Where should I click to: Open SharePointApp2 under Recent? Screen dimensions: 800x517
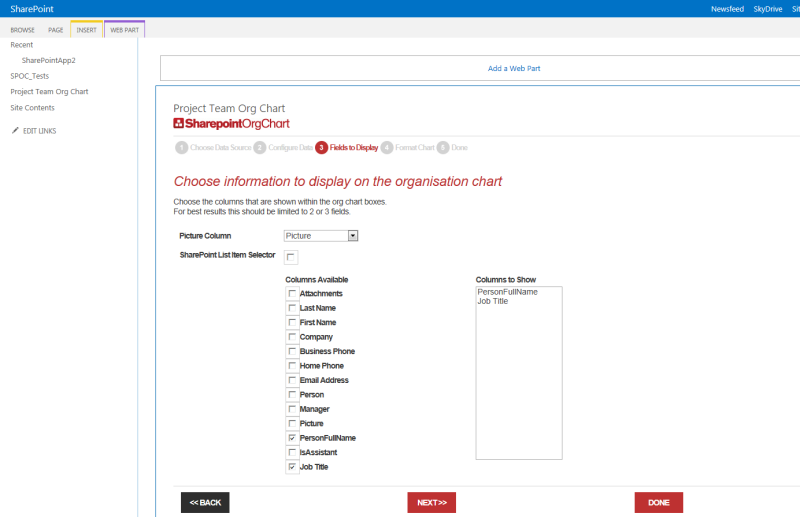coord(48,60)
